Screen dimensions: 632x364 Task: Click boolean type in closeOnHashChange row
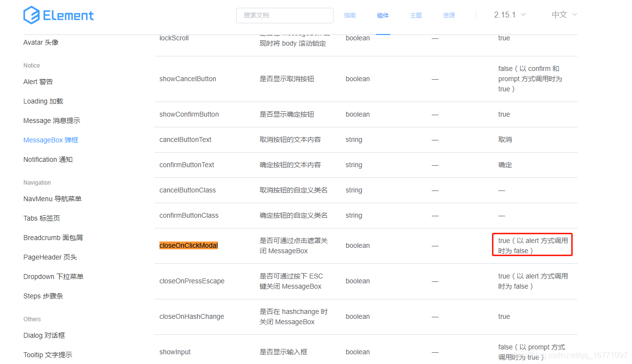click(358, 316)
